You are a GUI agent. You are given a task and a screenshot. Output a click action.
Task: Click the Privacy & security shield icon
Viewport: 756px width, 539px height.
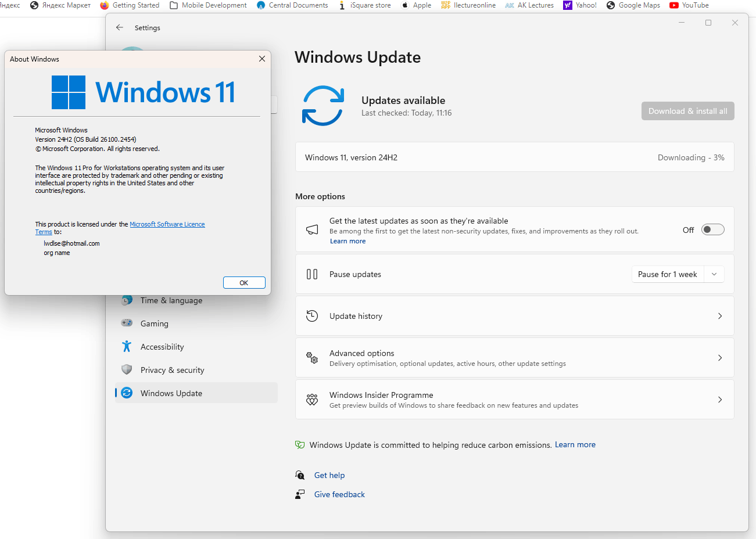127,370
